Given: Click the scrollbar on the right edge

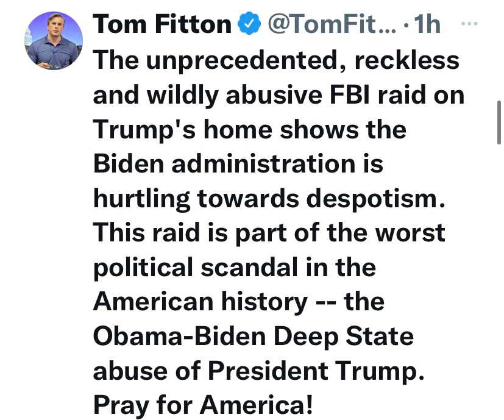Looking at the screenshot, I should 499,123.
